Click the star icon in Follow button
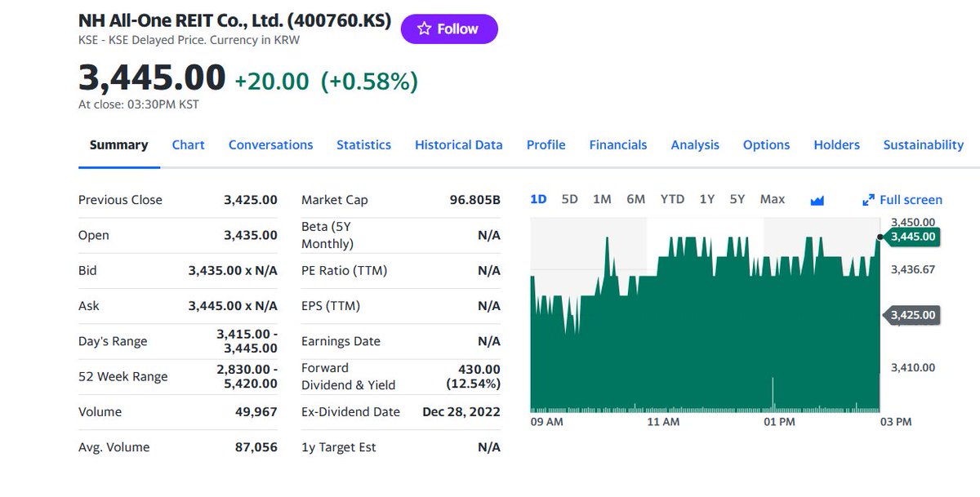Viewport: 980px width, 497px height. pos(424,29)
